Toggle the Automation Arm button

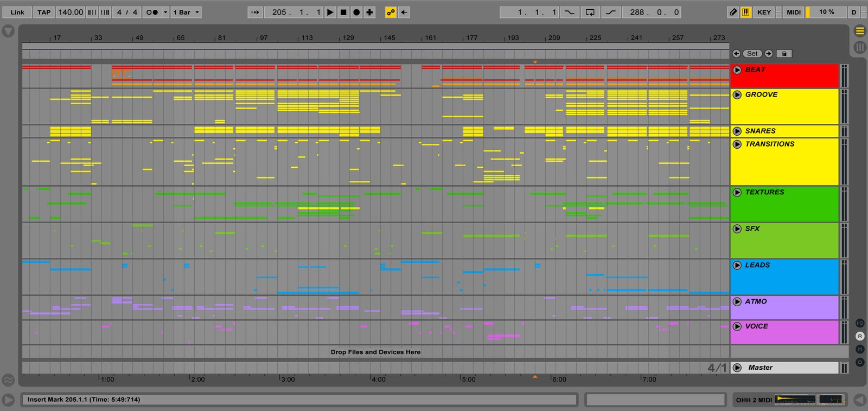pos(391,12)
